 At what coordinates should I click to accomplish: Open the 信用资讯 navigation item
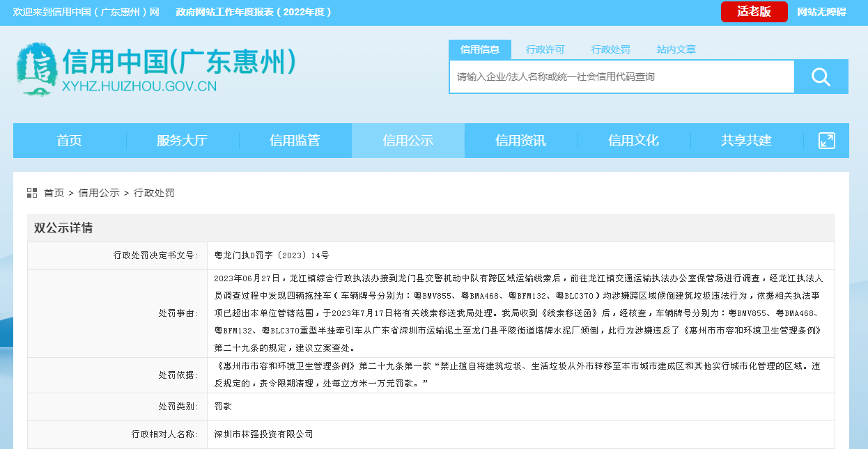[x=521, y=141]
